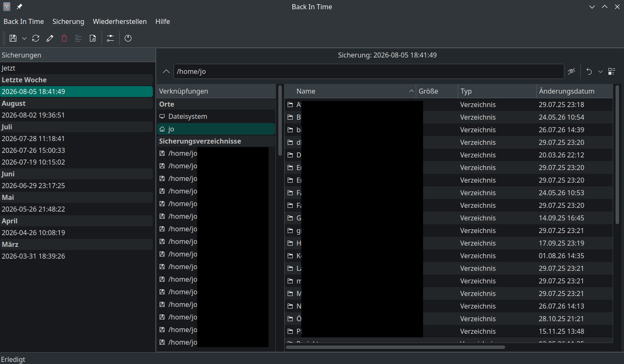Click the file list horizontal scrollbar
The height and width of the screenshot is (364, 624).
[396, 347]
